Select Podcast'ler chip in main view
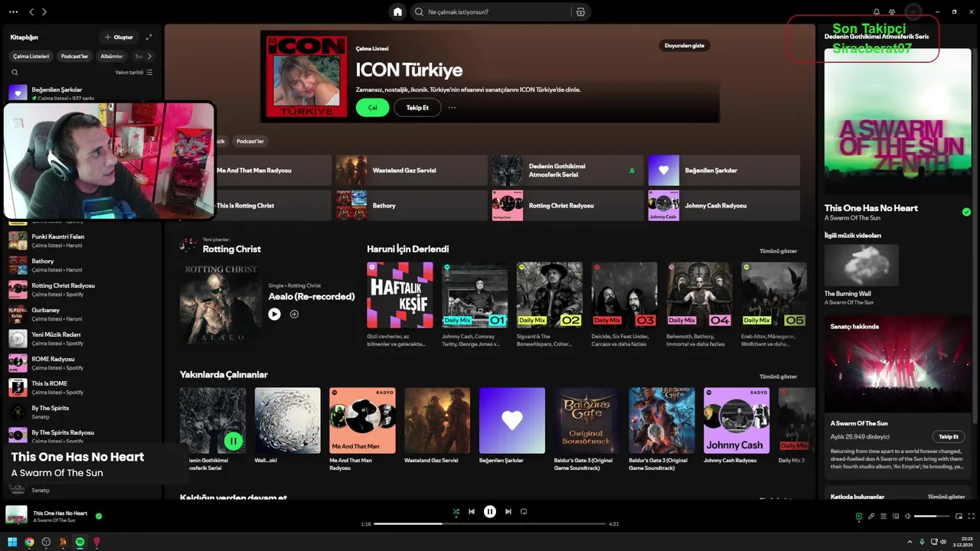 coord(250,141)
